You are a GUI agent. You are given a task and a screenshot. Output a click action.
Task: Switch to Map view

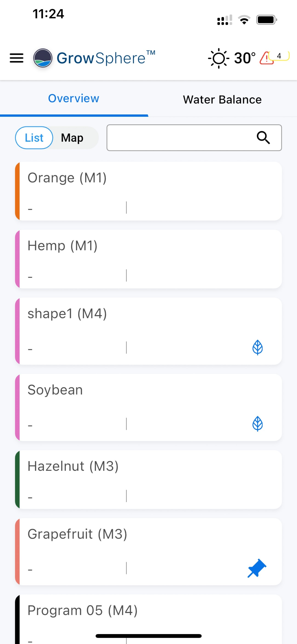(x=72, y=138)
